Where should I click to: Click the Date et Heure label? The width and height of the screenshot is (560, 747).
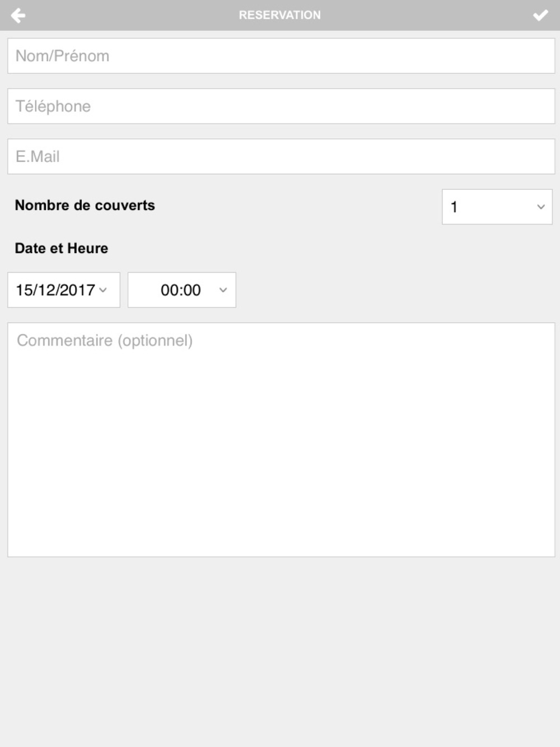62,248
